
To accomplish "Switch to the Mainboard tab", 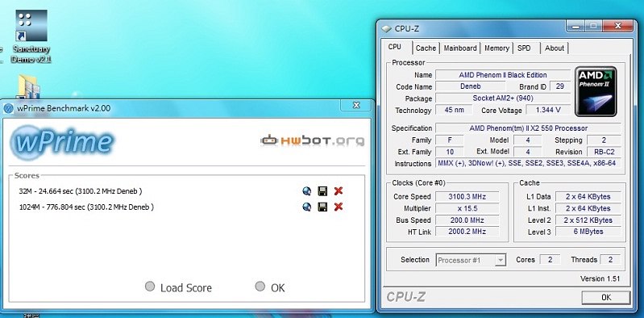I will (460, 48).
